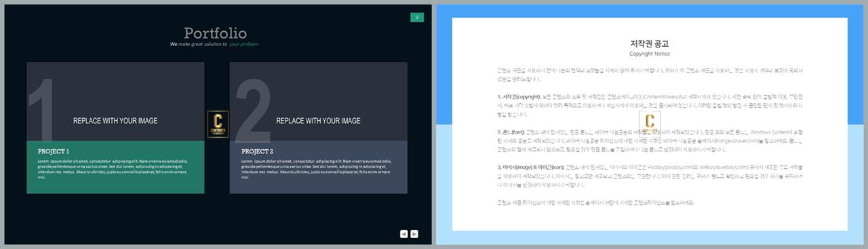Viewport: 868px width, 249px height.
Task: Click the '2. 폰트(font)' paragraph
Action: pyautogui.click(x=650, y=140)
